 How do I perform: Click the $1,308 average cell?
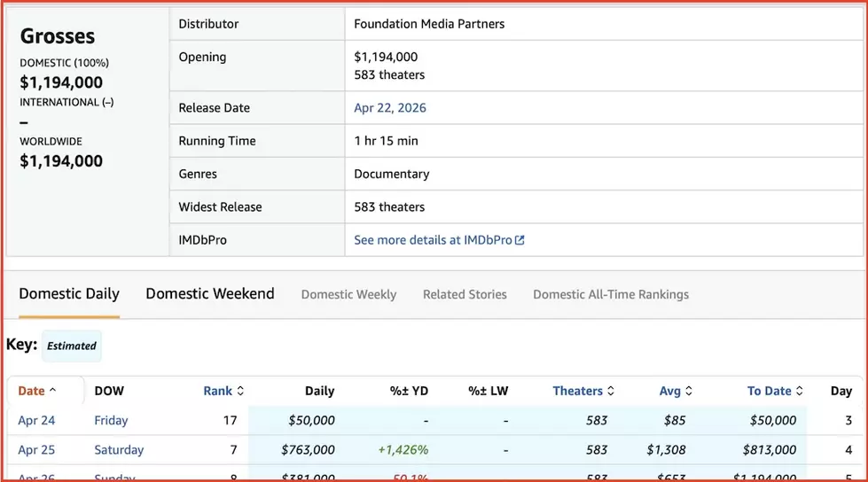(666, 449)
